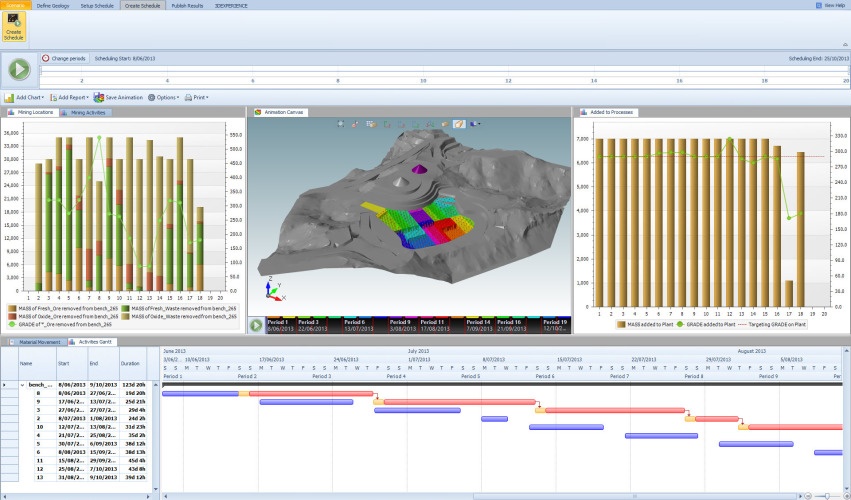The image size is (851, 500).
Task: Click the Fresh_Waste legend color swatch
Action: pyautogui.click(x=125, y=308)
